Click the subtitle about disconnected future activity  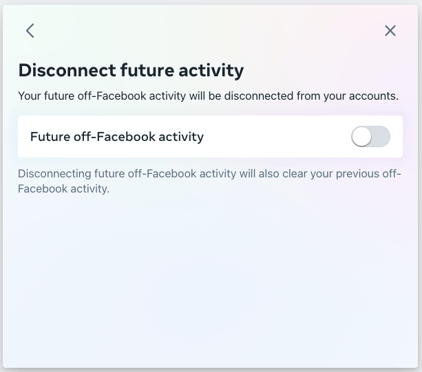(x=208, y=96)
